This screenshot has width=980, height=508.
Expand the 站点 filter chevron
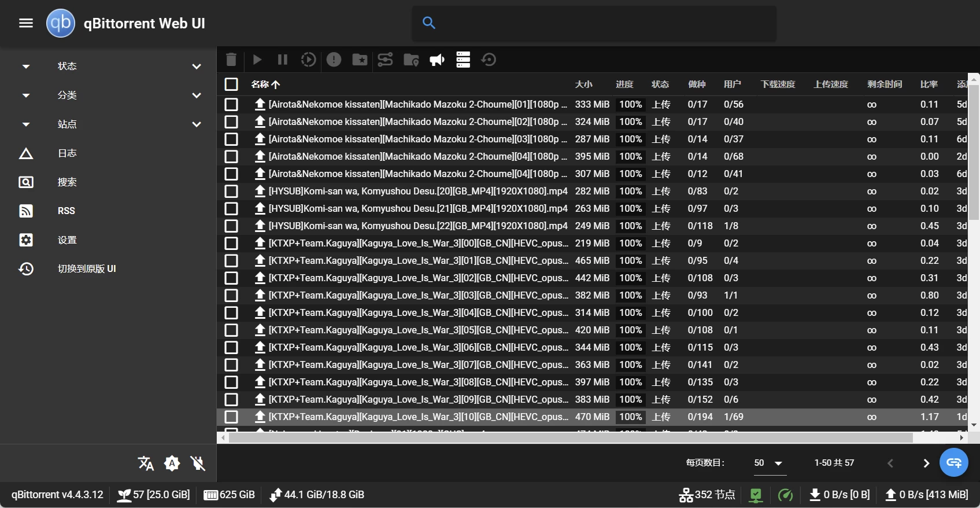pos(197,124)
